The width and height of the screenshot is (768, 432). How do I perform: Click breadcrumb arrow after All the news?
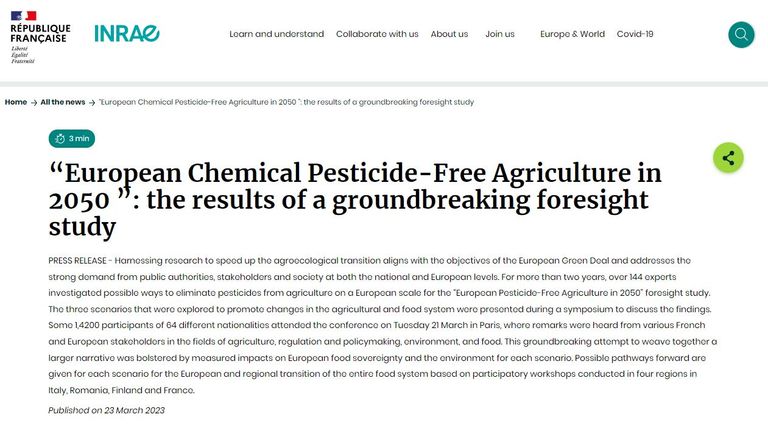(x=93, y=102)
